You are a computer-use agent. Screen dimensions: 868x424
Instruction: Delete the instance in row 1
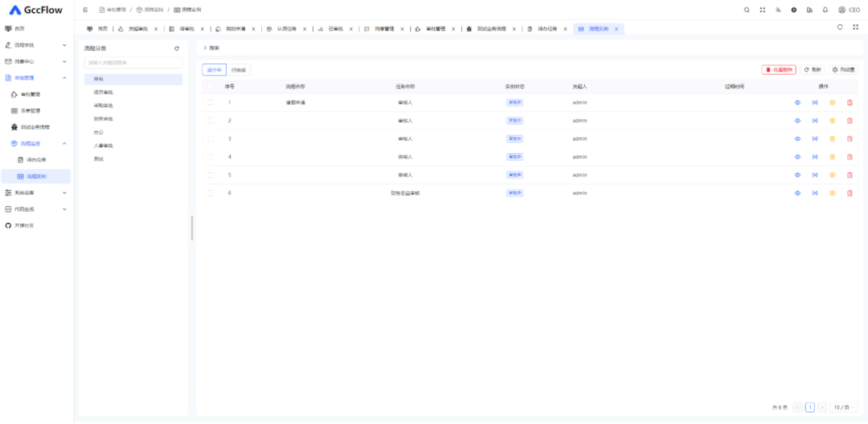850,102
